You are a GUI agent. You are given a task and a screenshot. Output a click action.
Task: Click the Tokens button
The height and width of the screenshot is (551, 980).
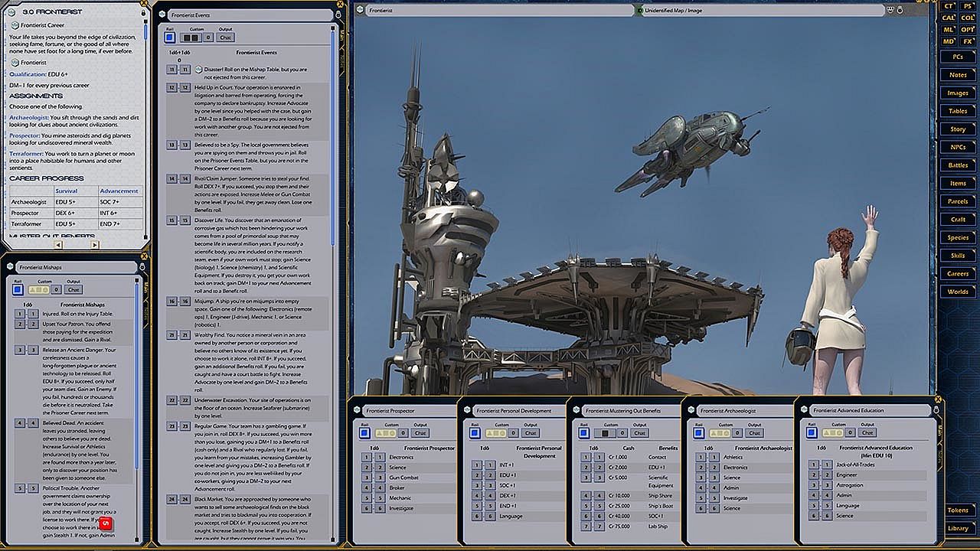(x=958, y=510)
